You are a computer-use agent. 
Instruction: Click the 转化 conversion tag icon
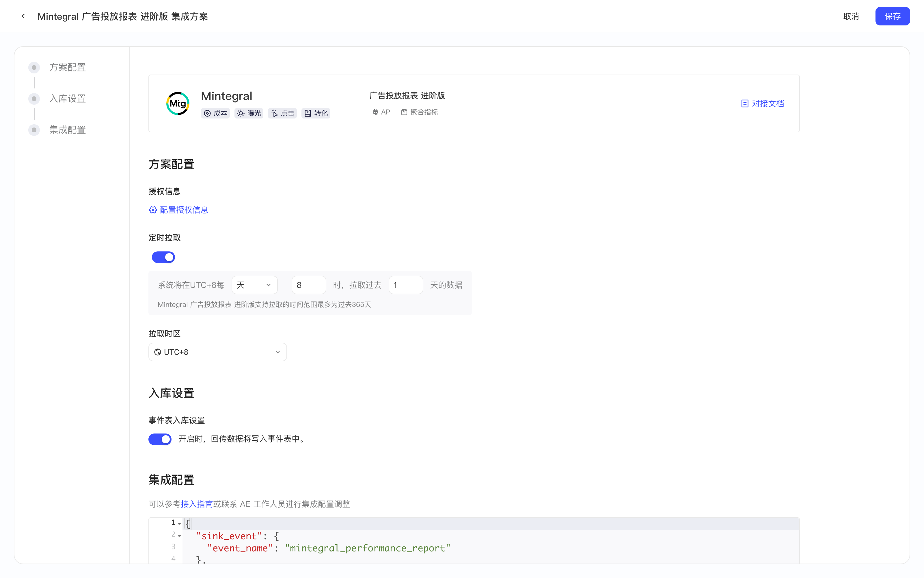click(x=308, y=113)
